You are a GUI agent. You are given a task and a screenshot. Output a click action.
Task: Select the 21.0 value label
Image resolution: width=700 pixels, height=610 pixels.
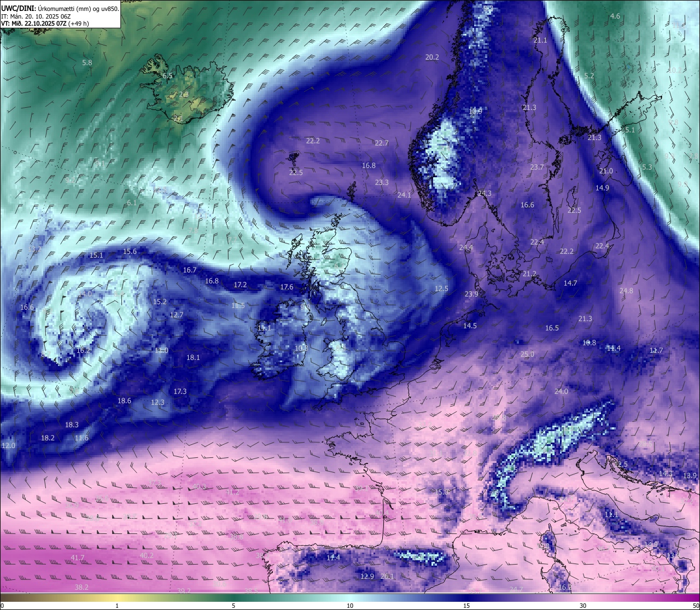(606, 171)
